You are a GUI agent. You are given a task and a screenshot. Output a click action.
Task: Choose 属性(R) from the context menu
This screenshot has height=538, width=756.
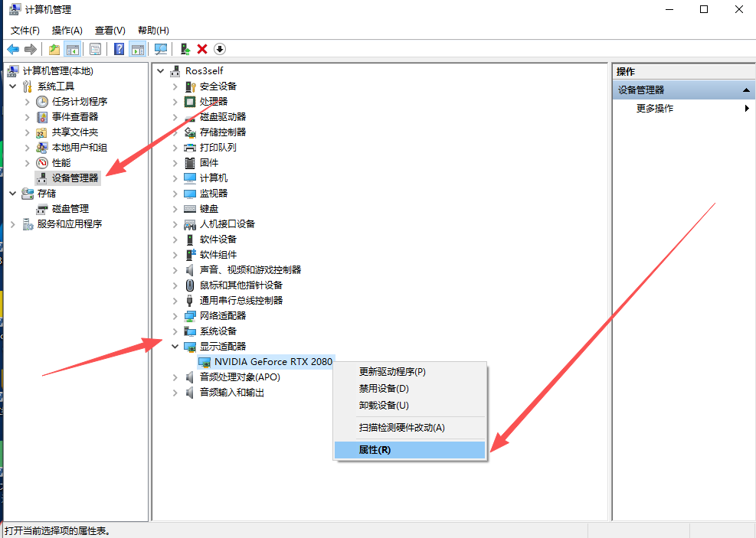pos(375,450)
